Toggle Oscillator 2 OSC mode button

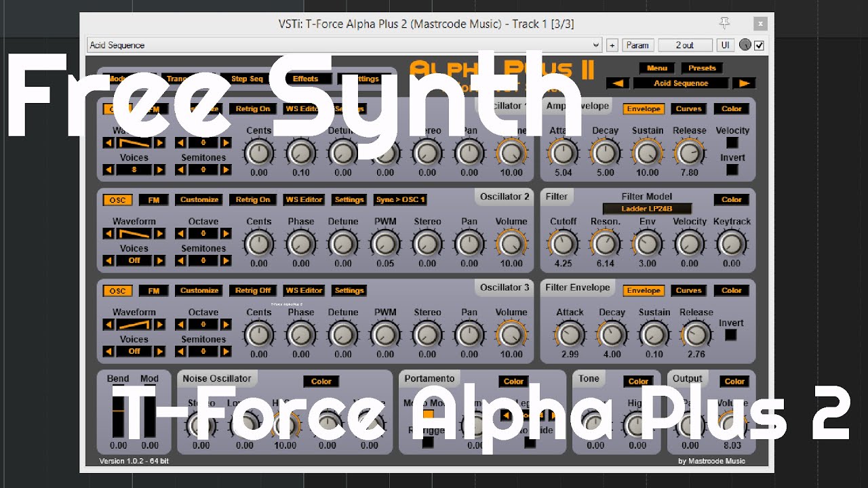pyautogui.click(x=118, y=200)
